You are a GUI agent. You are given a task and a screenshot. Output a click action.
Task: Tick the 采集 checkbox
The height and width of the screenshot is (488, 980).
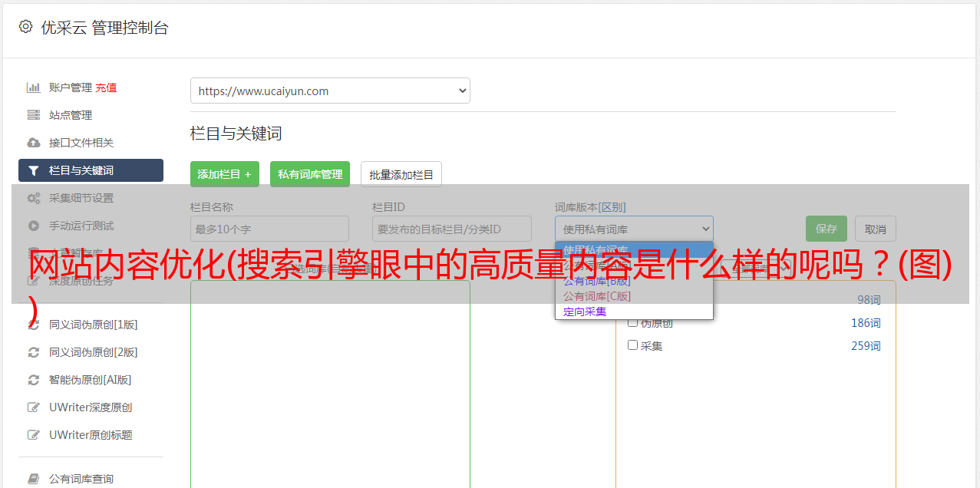pyautogui.click(x=633, y=345)
